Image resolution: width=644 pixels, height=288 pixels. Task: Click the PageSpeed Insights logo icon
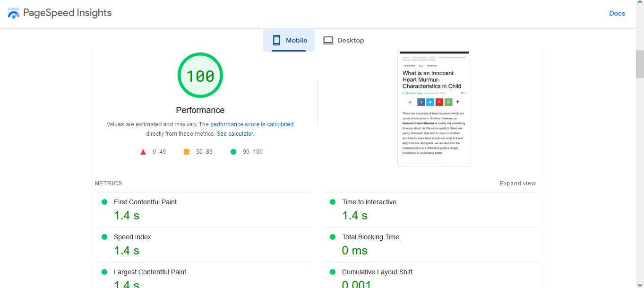tap(14, 13)
